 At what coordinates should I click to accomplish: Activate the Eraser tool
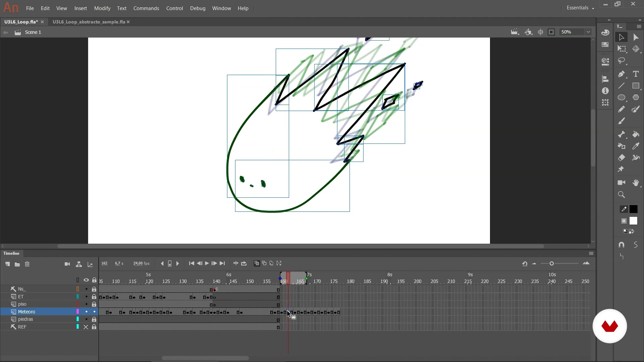pyautogui.click(x=622, y=158)
